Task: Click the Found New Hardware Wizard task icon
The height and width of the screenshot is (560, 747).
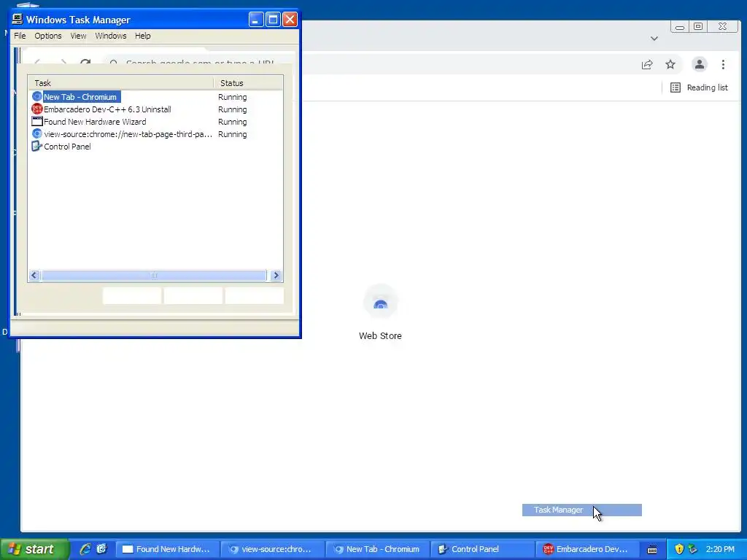Action: point(36,122)
